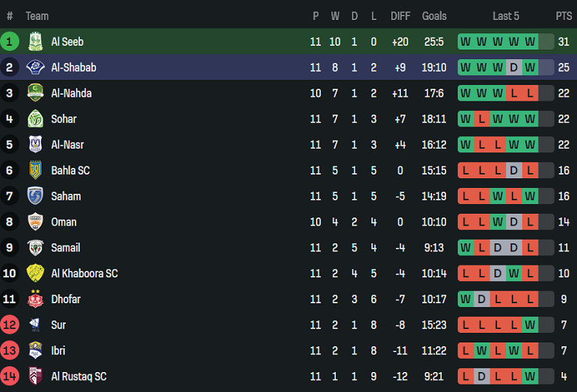Click the Dhofar red club logo

pos(35,299)
